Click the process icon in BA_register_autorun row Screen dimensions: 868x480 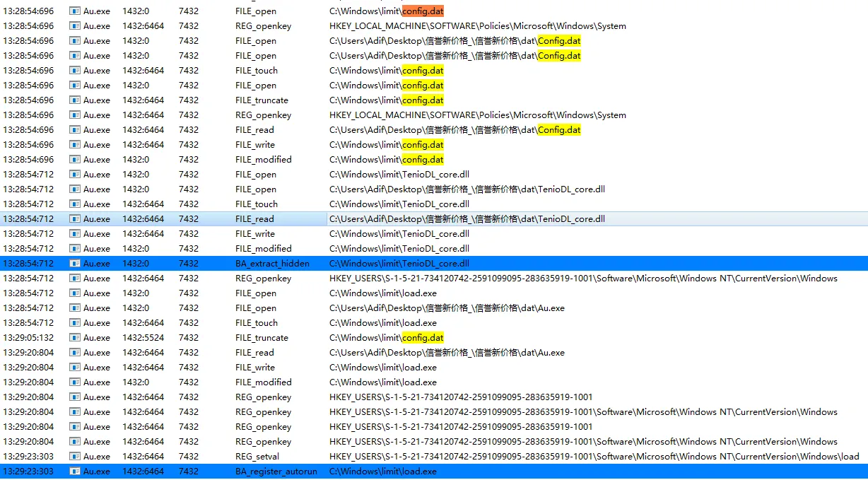point(75,472)
